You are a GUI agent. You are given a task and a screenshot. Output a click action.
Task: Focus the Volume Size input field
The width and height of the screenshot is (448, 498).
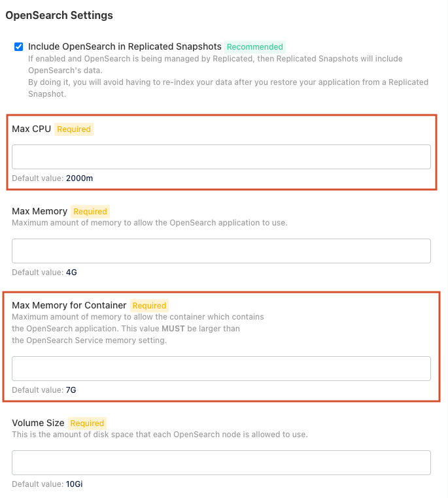click(221, 463)
